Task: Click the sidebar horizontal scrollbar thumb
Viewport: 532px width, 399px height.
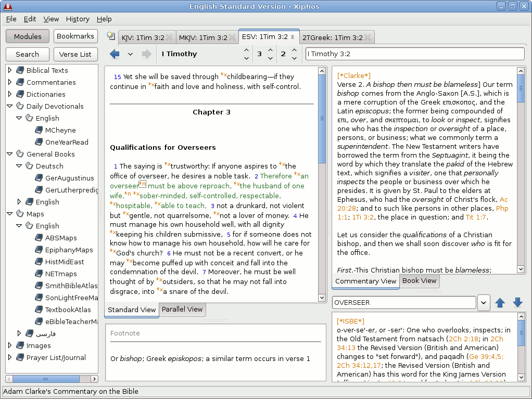Action: (x=46, y=379)
